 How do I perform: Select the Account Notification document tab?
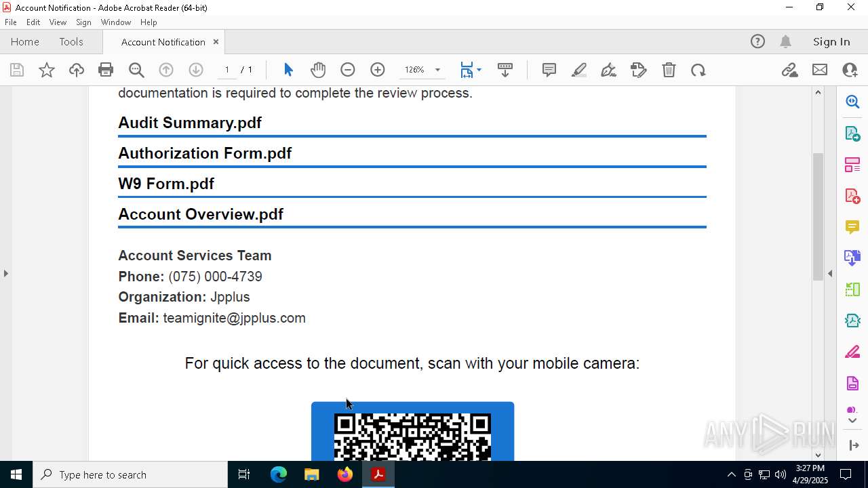coord(163,42)
